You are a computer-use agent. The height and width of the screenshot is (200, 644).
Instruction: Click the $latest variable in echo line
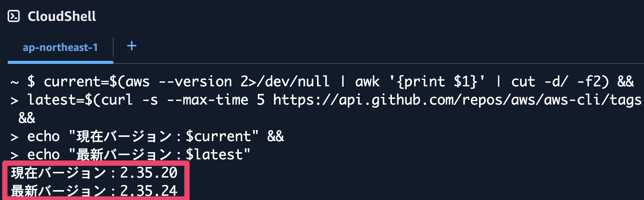pos(214,154)
